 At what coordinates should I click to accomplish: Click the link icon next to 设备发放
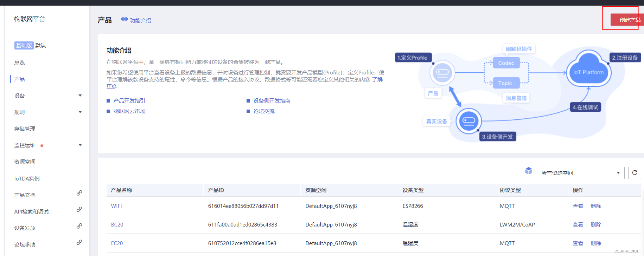(x=79, y=226)
